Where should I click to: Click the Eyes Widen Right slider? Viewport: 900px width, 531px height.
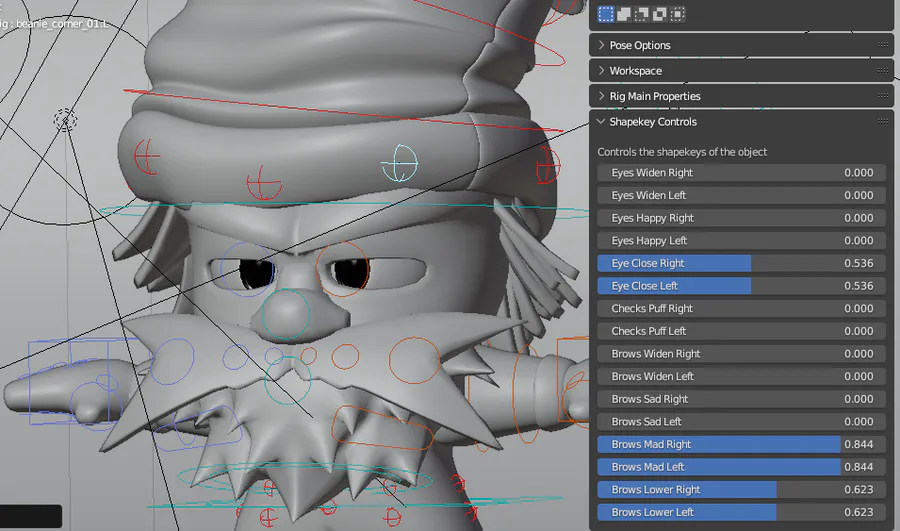742,173
